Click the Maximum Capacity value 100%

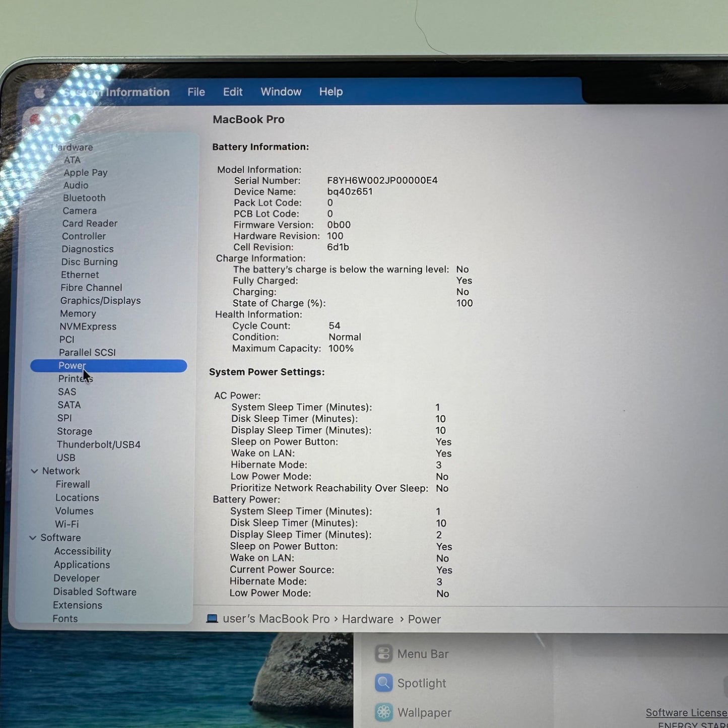pos(341,349)
